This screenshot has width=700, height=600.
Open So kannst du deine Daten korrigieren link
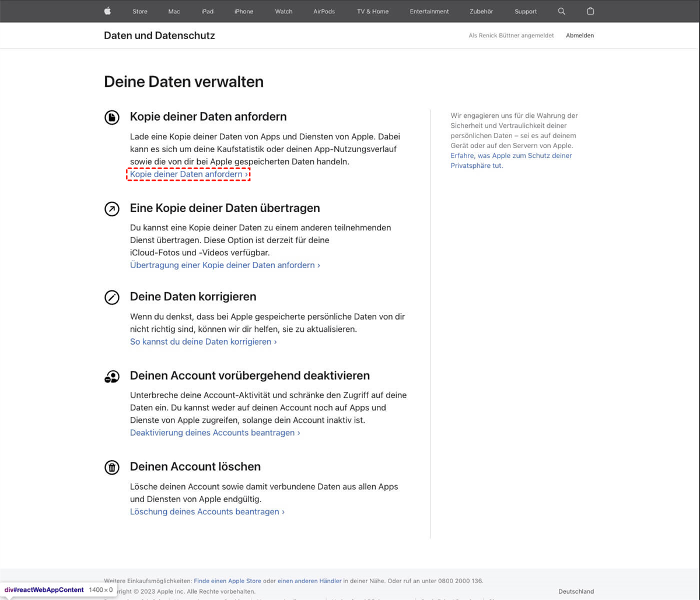[203, 342]
